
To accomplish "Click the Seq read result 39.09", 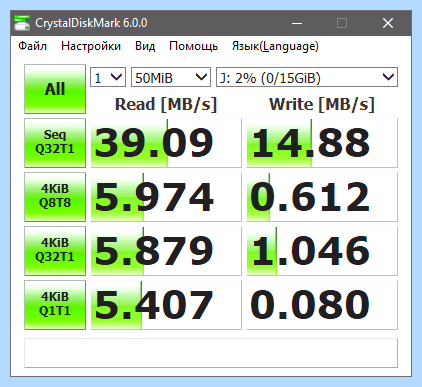I will [x=166, y=143].
